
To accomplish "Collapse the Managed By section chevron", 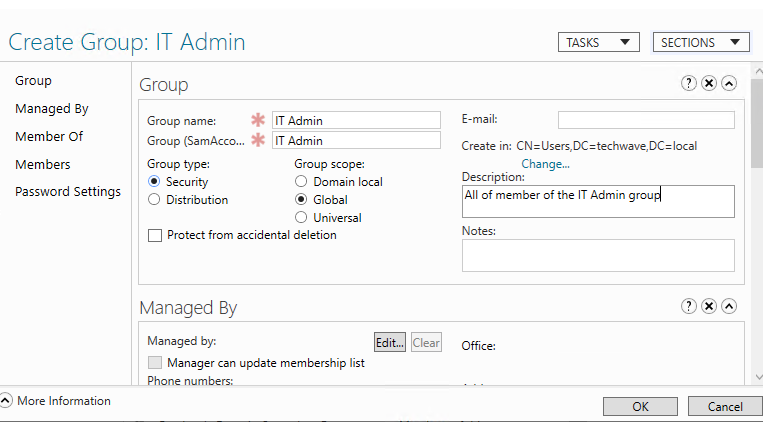I will click(x=729, y=306).
